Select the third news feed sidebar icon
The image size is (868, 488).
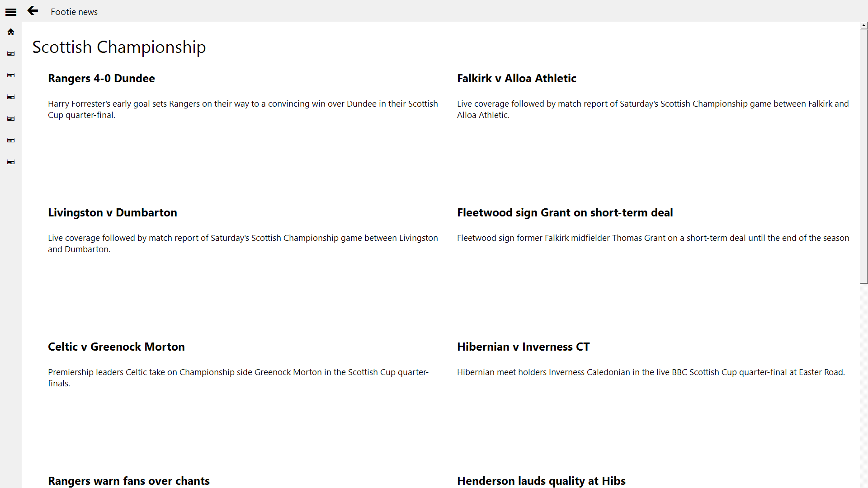[x=11, y=97]
